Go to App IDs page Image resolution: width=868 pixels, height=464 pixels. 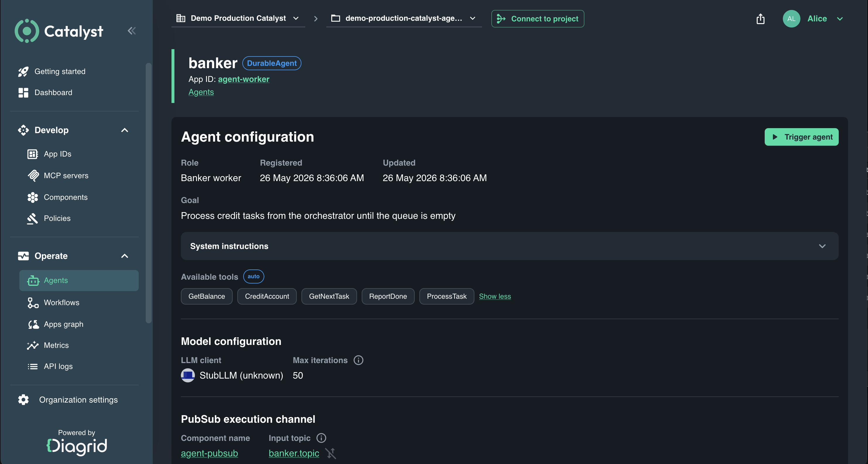[x=58, y=154]
